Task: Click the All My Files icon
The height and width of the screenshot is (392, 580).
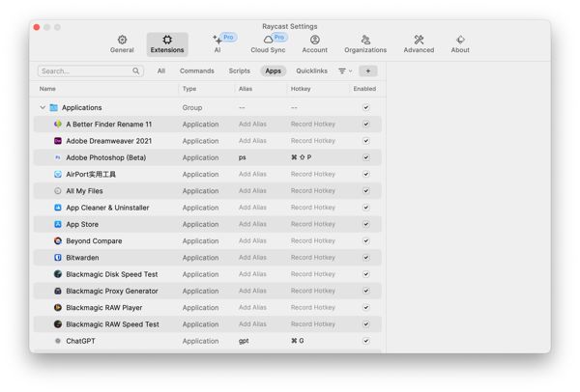Action: 58,191
